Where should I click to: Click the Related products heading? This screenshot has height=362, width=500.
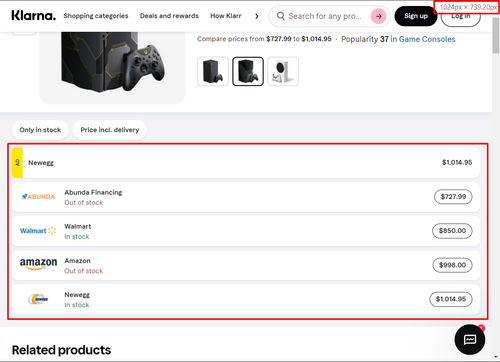pos(61,350)
